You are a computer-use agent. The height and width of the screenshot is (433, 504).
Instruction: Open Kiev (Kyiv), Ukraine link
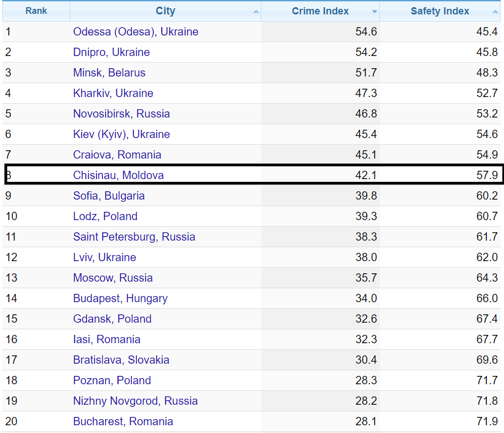pyautogui.click(x=121, y=134)
